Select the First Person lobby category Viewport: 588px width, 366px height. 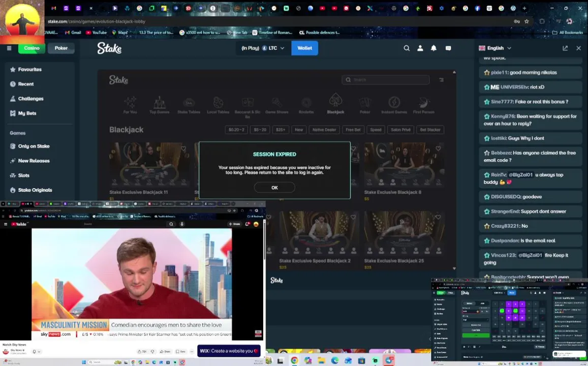click(x=423, y=105)
